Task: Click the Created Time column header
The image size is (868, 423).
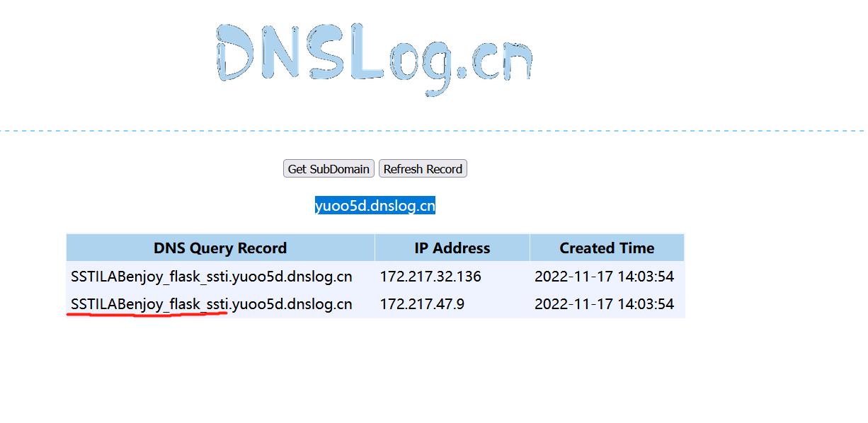Action: [x=607, y=248]
